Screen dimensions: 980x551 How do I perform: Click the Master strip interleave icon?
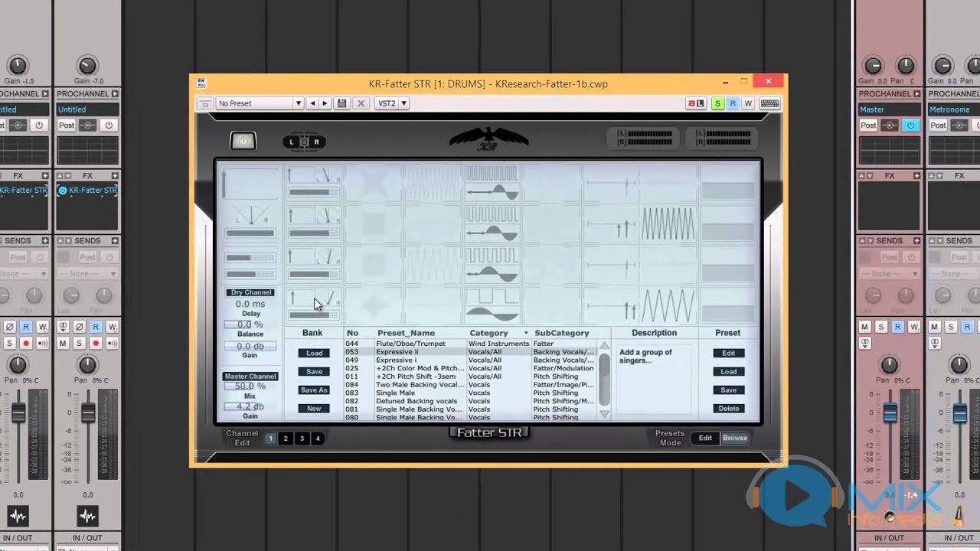click(x=865, y=344)
